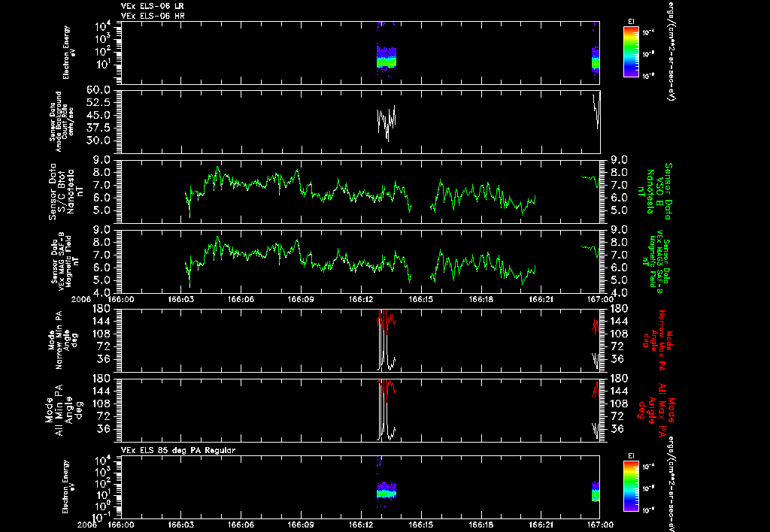
Task: Click the 'Narrow Min PA Angle' axis label
Action: [x=62, y=340]
